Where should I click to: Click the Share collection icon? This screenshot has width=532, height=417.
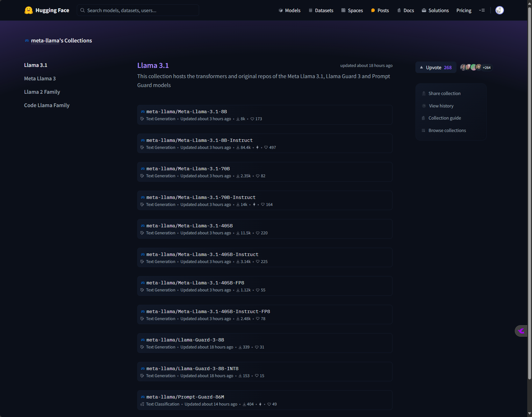424,93
